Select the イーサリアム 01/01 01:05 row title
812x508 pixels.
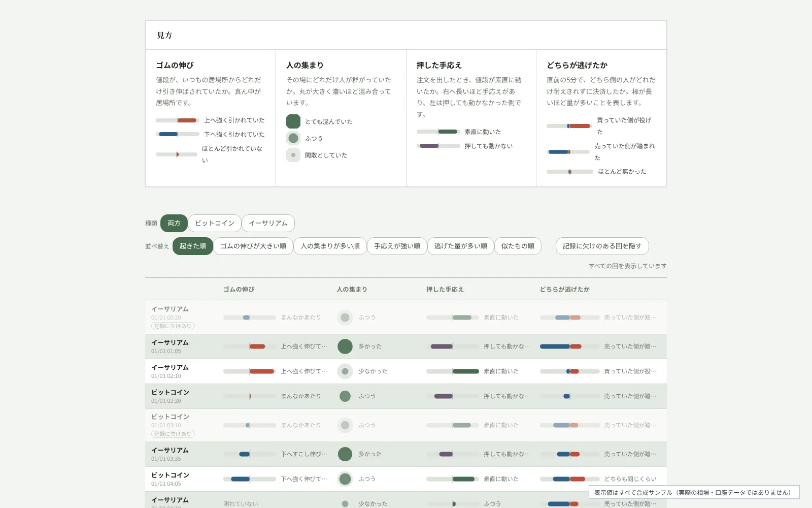click(170, 342)
